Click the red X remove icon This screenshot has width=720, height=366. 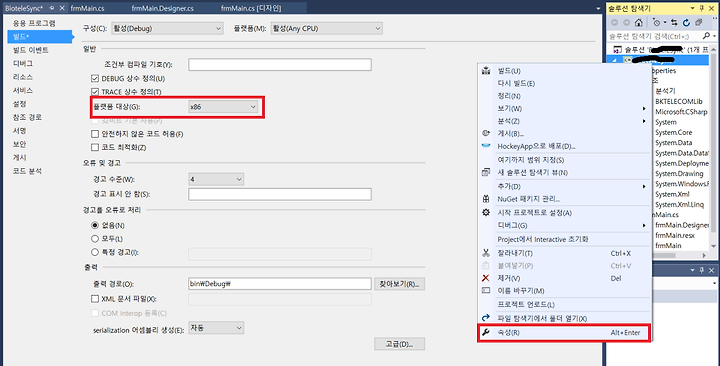(x=486, y=278)
